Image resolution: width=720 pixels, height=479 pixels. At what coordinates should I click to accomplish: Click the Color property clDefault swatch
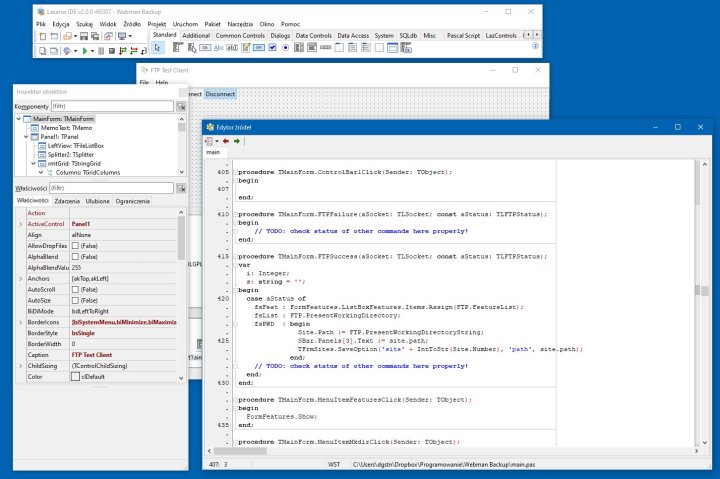[x=74, y=376]
